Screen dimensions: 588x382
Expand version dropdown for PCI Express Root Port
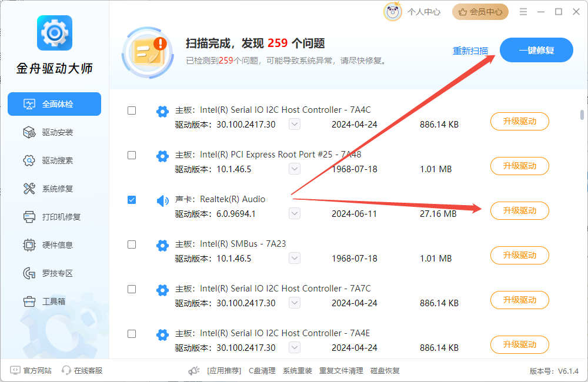pyautogui.click(x=295, y=169)
